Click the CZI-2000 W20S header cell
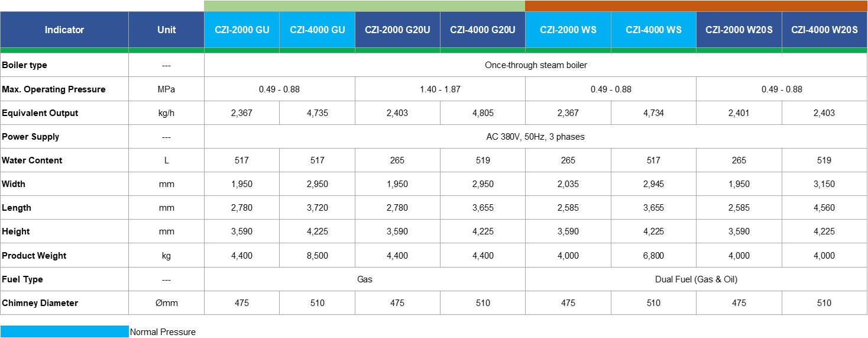The height and width of the screenshot is (338, 868). coord(739,30)
